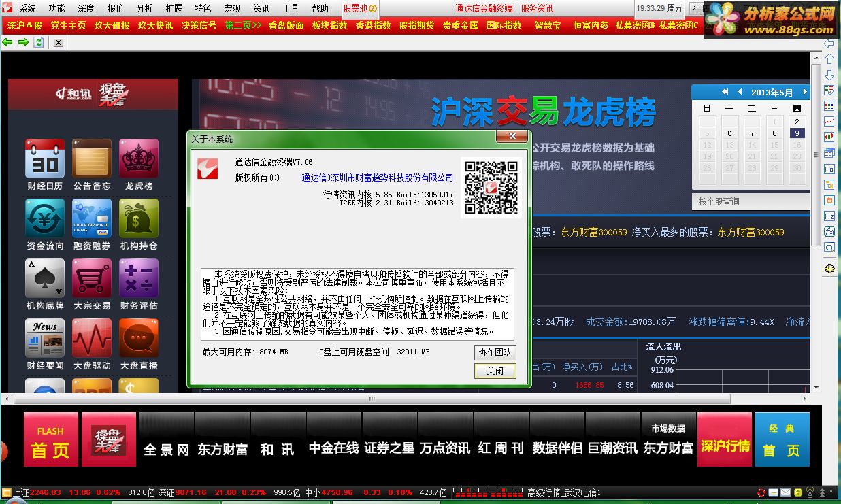Click the calendar previous month arrow

740,92
